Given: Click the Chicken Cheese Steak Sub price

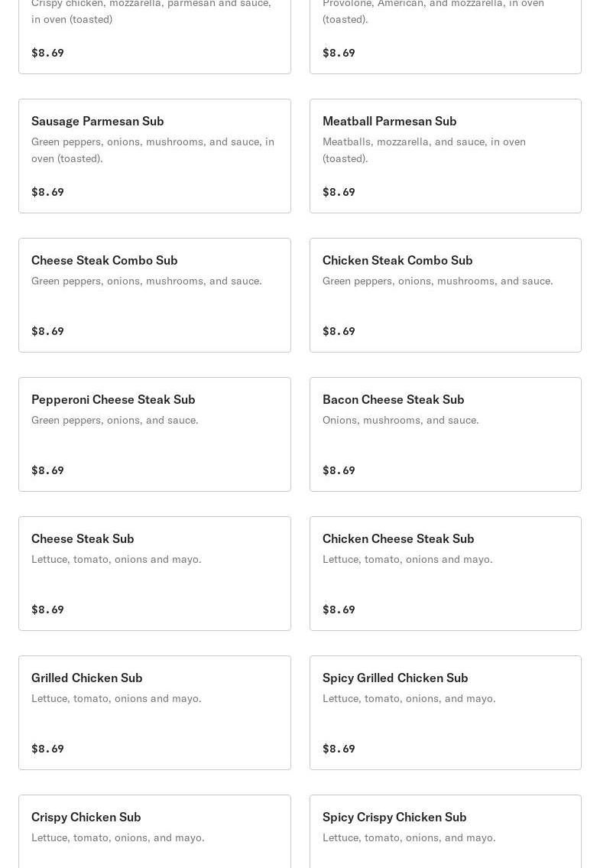Looking at the screenshot, I should (x=339, y=610).
